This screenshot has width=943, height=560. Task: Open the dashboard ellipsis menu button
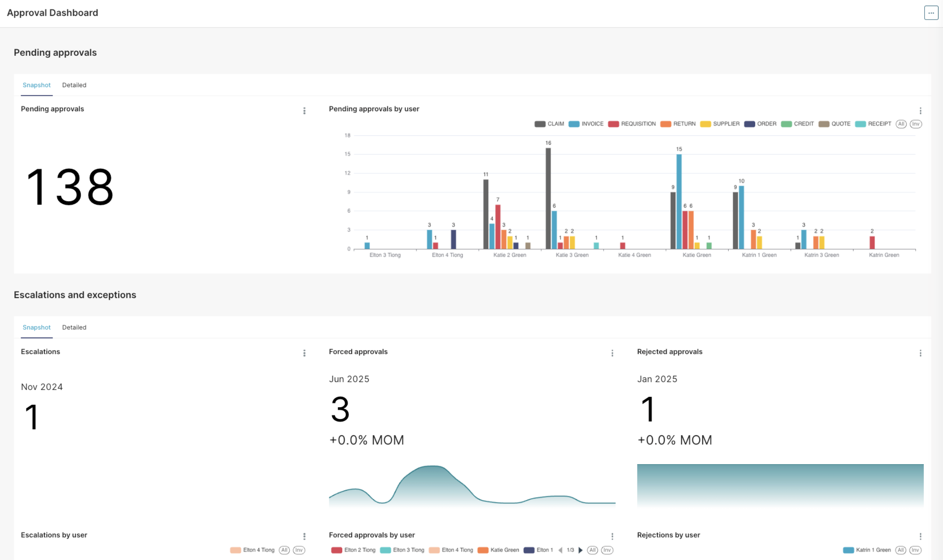pyautogui.click(x=931, y=13)
